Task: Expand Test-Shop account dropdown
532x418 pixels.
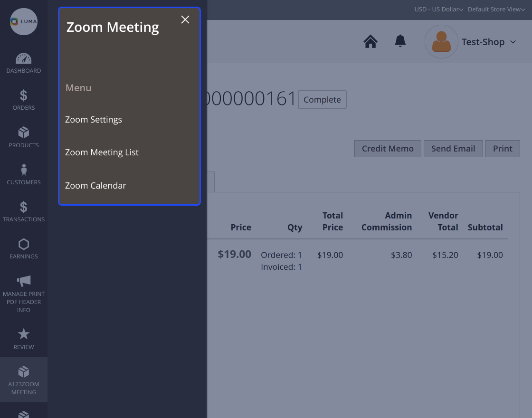Action: tap(489, 42)
